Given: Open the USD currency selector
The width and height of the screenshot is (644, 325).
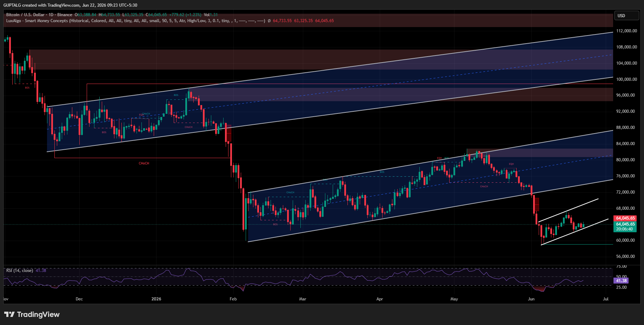Looking at the screenshot, I should click(x=626, y=15).
